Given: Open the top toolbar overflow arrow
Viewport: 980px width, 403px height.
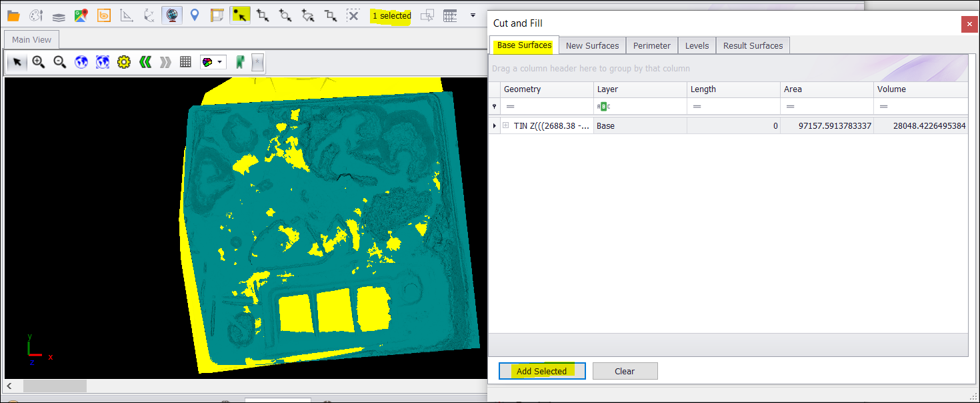Looking at the screenshot, I should [473, 15].
